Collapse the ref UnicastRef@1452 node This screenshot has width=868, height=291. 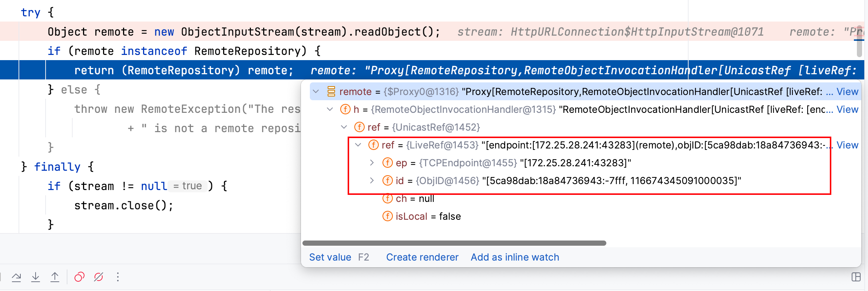pos(344,127)
